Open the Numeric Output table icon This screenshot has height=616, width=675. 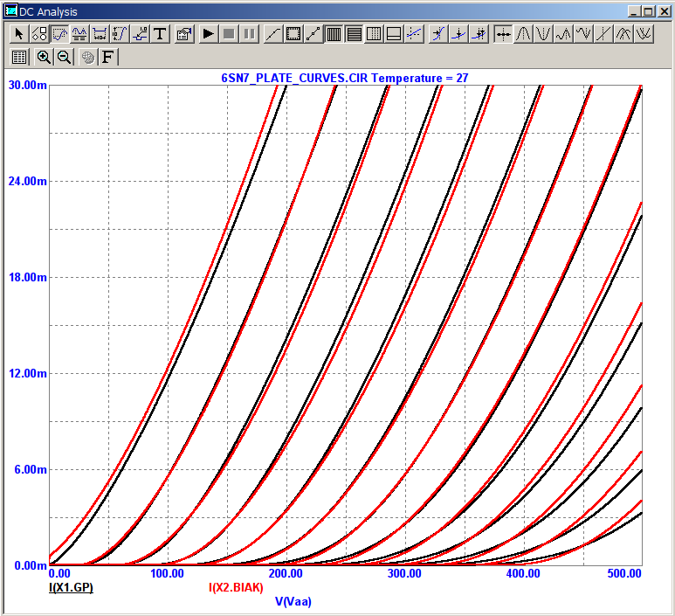tap(19, 57)
